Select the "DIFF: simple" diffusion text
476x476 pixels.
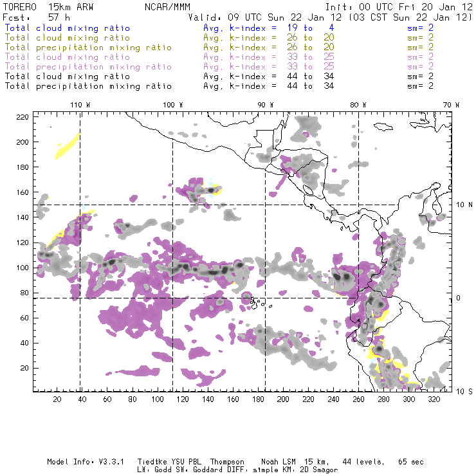click(x=254, y=470)
